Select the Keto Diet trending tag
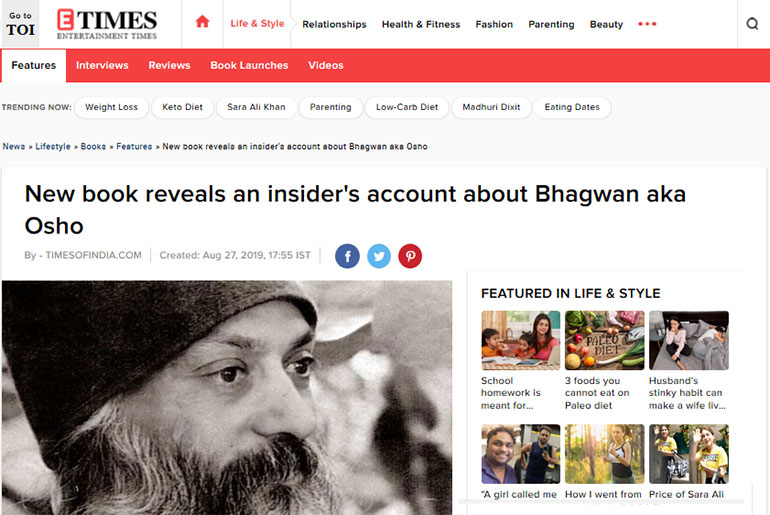This screenshot has height=515, width=770. pyautogui.click(x=182, y=107)
